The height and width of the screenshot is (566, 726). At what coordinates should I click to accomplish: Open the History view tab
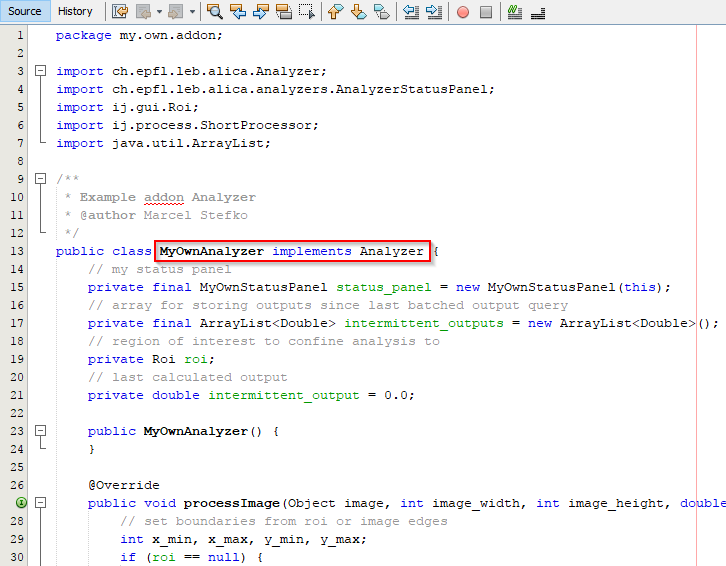pyautogui.click(x=75, y=11)
